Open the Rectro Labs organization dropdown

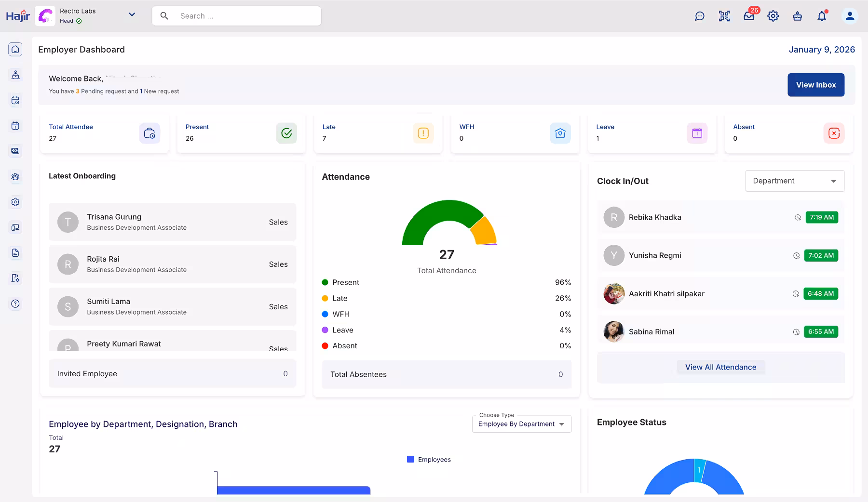point(132,14)
